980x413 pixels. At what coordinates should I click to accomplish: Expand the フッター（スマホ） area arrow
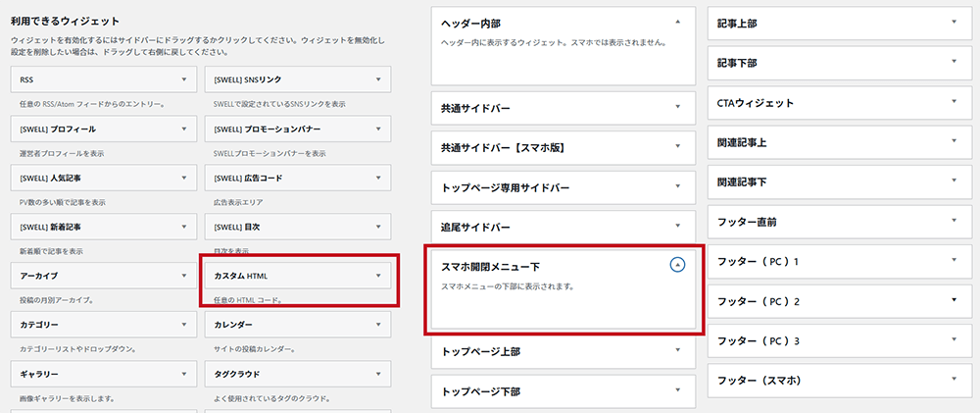[954, 380]
